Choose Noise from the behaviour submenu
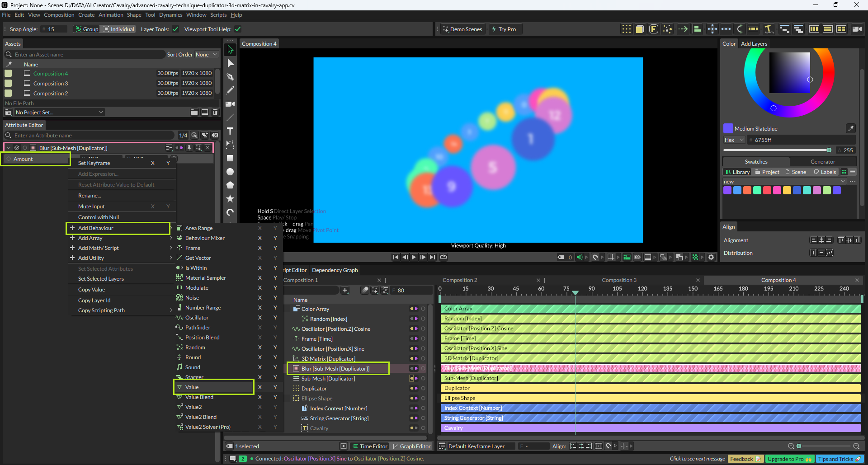 (192, 298)
